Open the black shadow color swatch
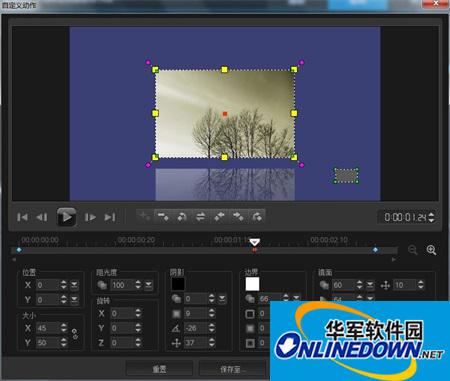Screen dimensions: 450x381 (178, 284)
